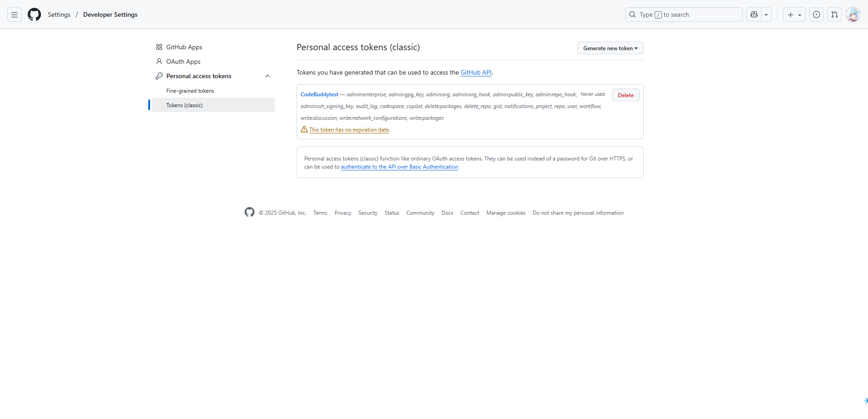Viewport: 868px width, 419px height.
Task: Click the search input field
Action: (684, 14)
